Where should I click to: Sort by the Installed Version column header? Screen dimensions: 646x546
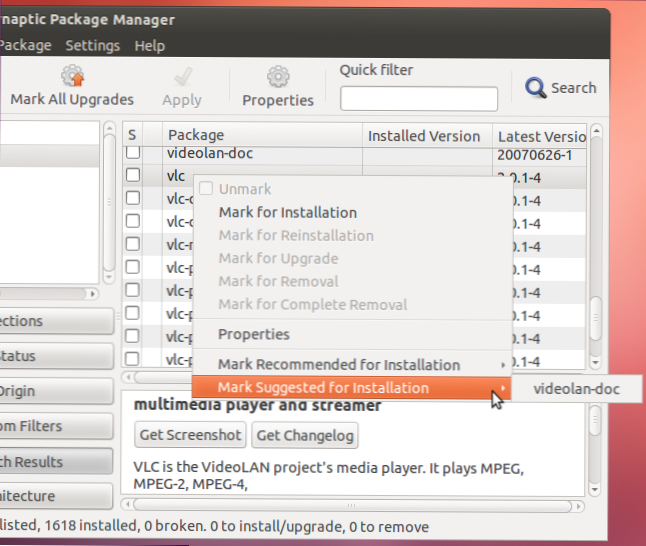click(x=426, y=135)
